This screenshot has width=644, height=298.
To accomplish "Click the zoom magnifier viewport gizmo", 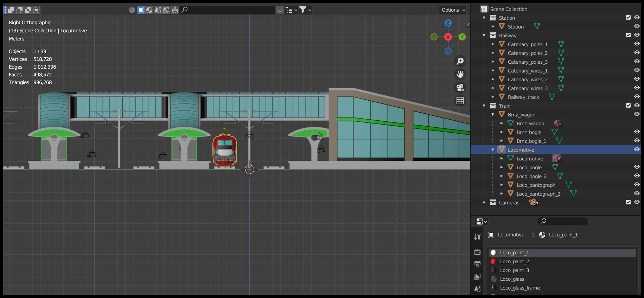I will [x=460, y=61].
